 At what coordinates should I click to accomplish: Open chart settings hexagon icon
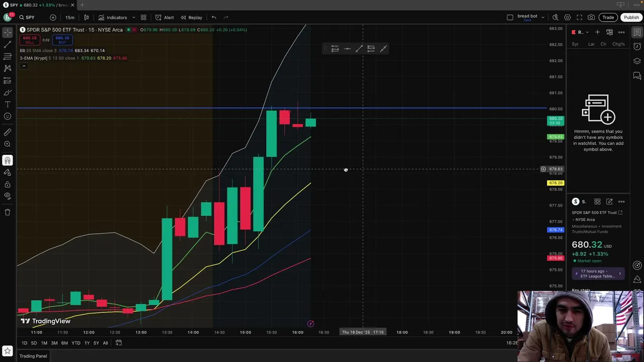[568, 18]
